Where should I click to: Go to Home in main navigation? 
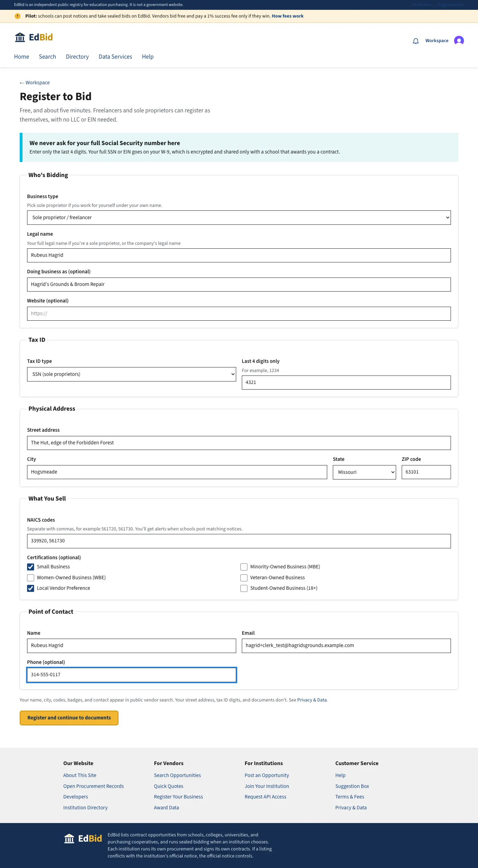coord(21,57)
